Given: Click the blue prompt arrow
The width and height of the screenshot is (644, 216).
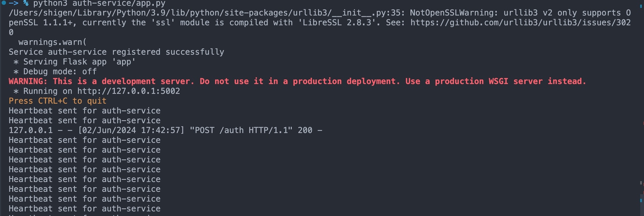Looking at the screenshot, I should point(14,3).
